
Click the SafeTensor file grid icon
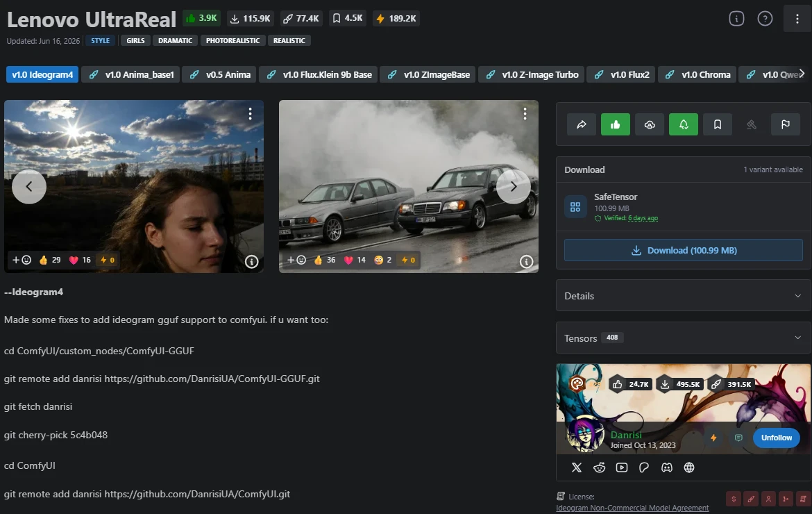tap(575, 207)
